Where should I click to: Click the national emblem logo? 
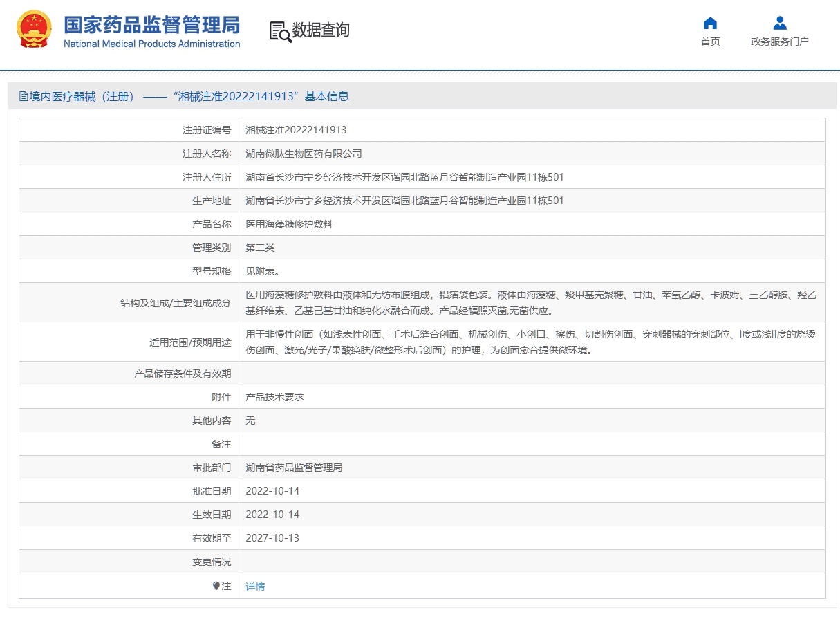click(x=34, y=29)
